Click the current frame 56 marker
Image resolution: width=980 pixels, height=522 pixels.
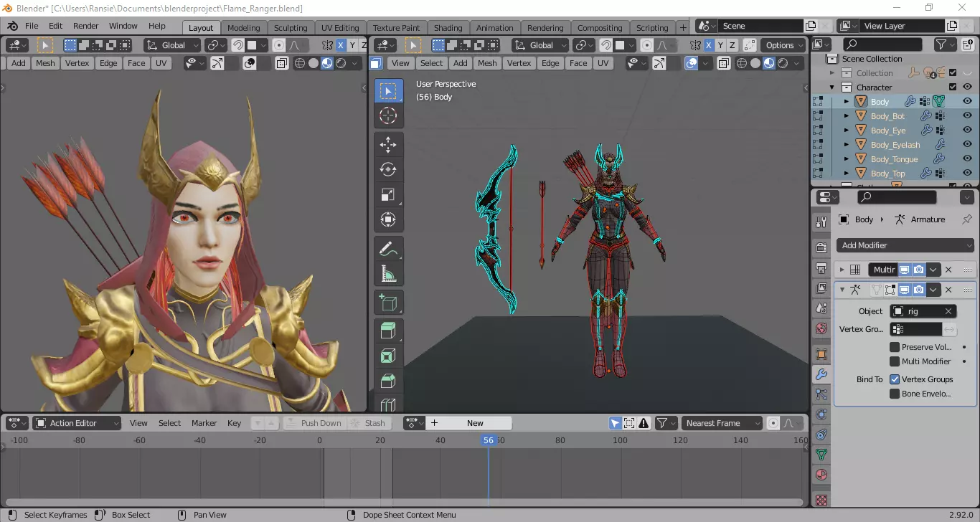tap(489, 440)
